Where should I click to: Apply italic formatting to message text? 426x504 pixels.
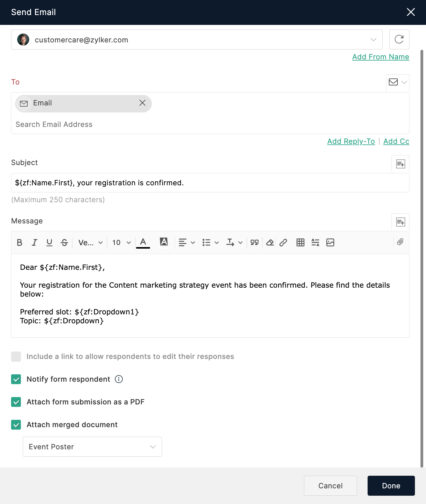(x=34, y=243)
